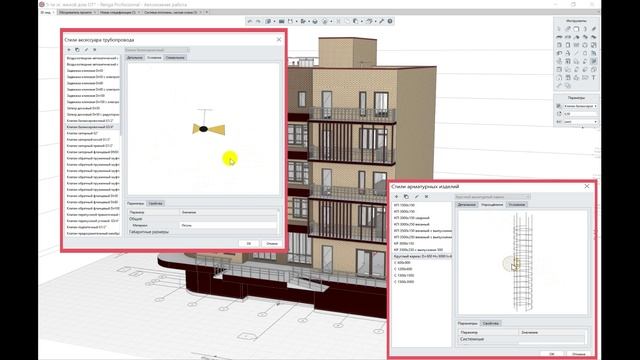Open Параметры tab in pipe accessory dialog

[x=136, y=203]
